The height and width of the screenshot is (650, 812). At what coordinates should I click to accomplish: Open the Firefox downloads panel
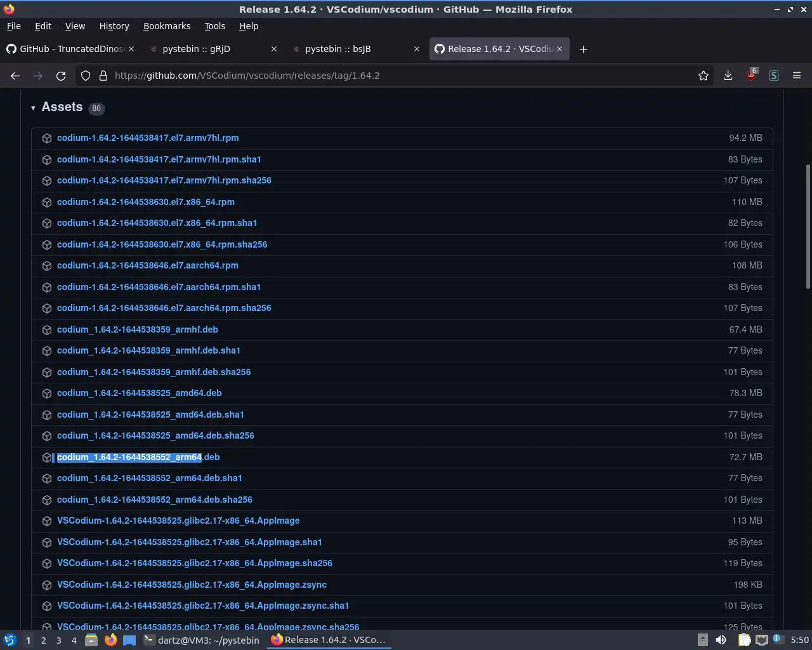(728, 76)
